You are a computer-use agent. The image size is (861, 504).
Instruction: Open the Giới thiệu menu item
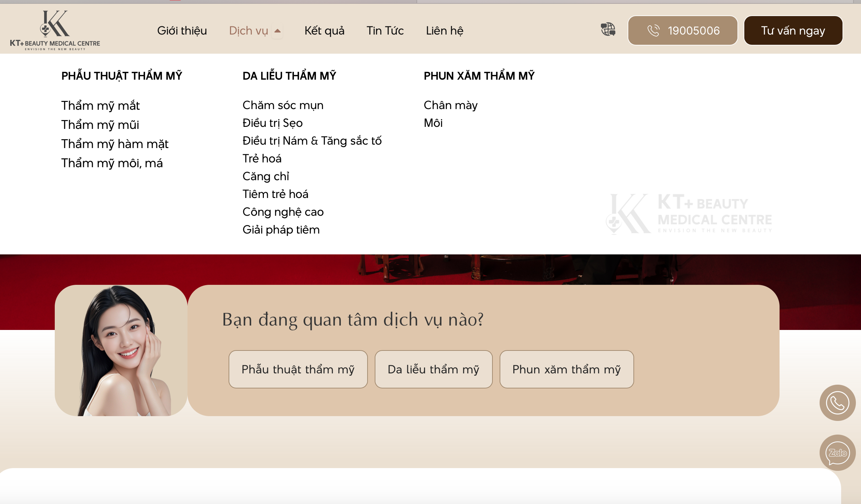[x=182, y=31]
